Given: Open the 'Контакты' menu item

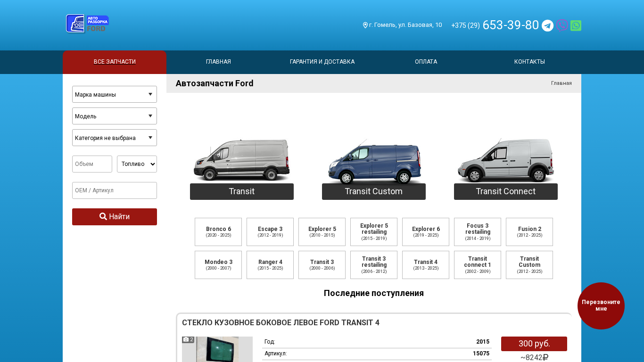Looking at the screenshot, I should tap(529, 62).
